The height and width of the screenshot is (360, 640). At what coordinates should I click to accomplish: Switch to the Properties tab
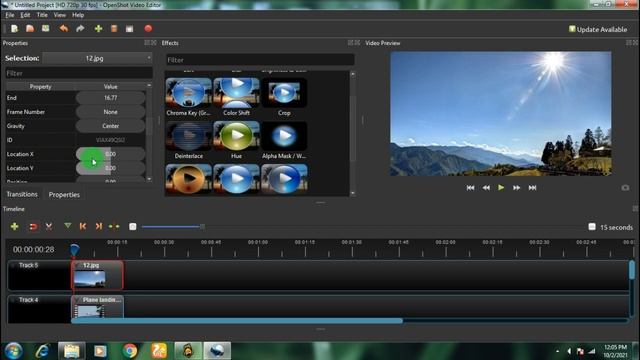(64, 195)
